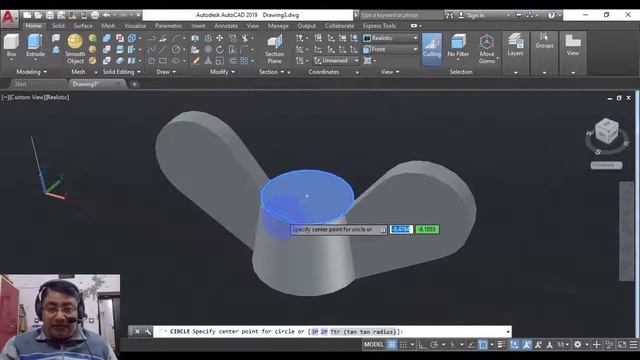This screenshot has height=360, width=640.
Task: Open the AutoCAD application menu logo
Action: coord(9,18)
